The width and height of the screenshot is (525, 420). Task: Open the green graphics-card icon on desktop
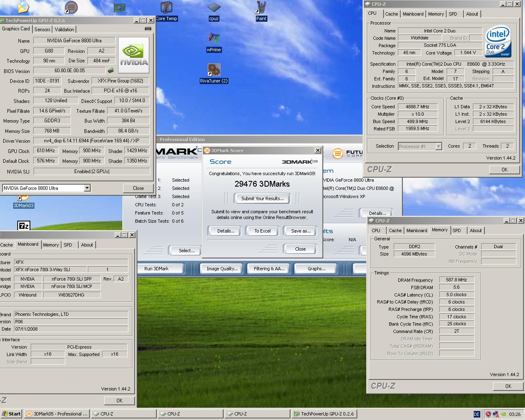(x=119, y=7)
